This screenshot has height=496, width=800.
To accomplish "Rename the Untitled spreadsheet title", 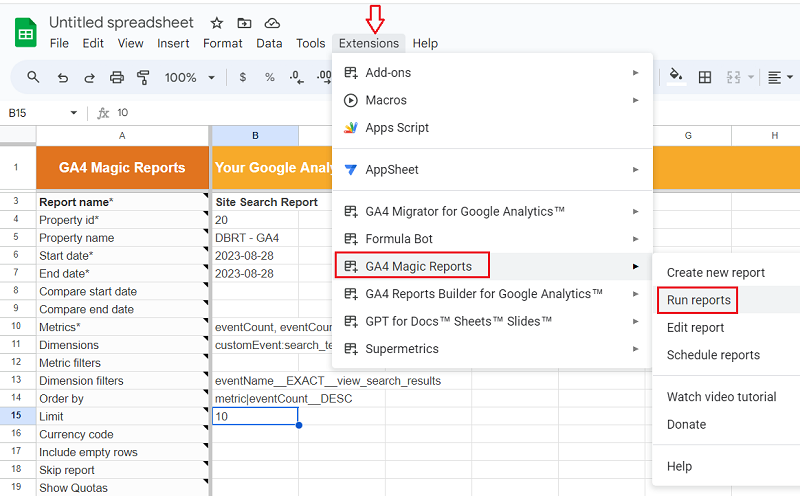I will [121, 22].
